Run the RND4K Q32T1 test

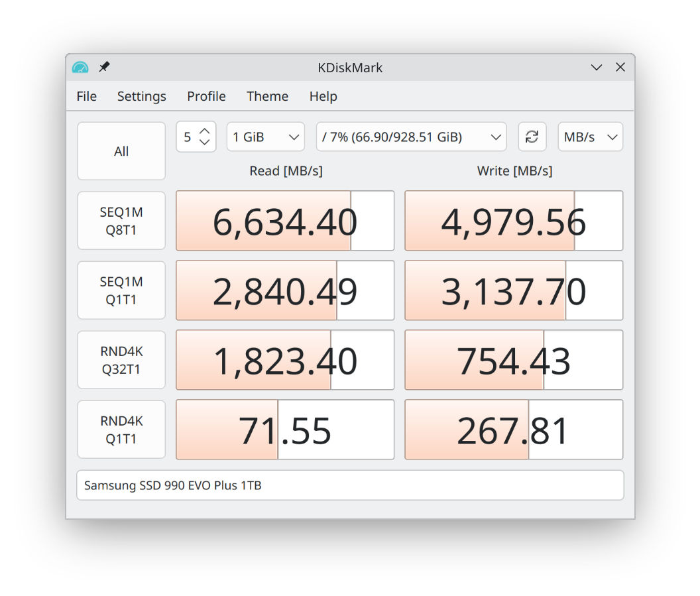(x=121, y=360)
